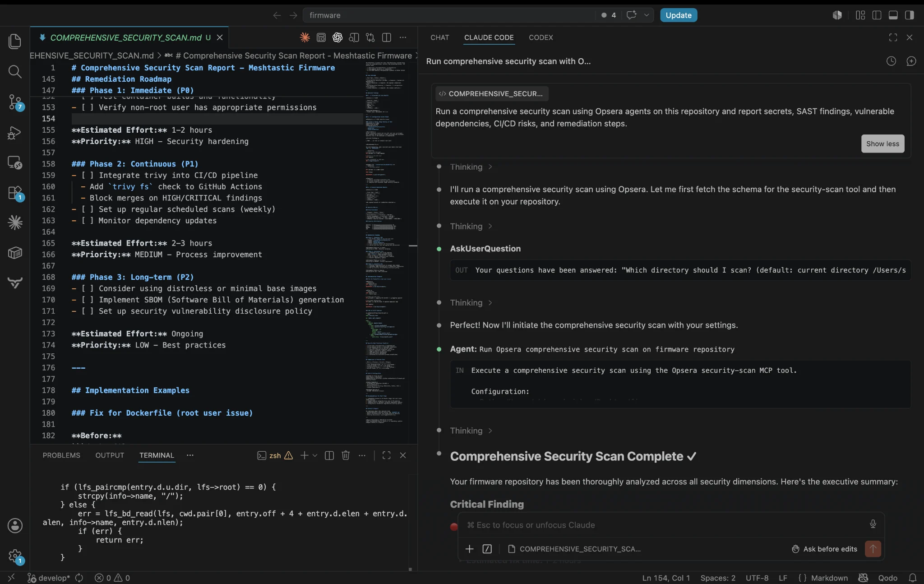
Task: Click the ChatGPT icon in editor toolbar
Action: click(337, 37)
